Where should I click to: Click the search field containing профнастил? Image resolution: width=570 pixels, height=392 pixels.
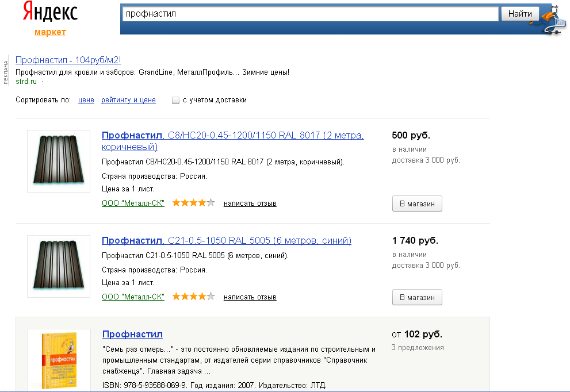(x=309, y=14)
